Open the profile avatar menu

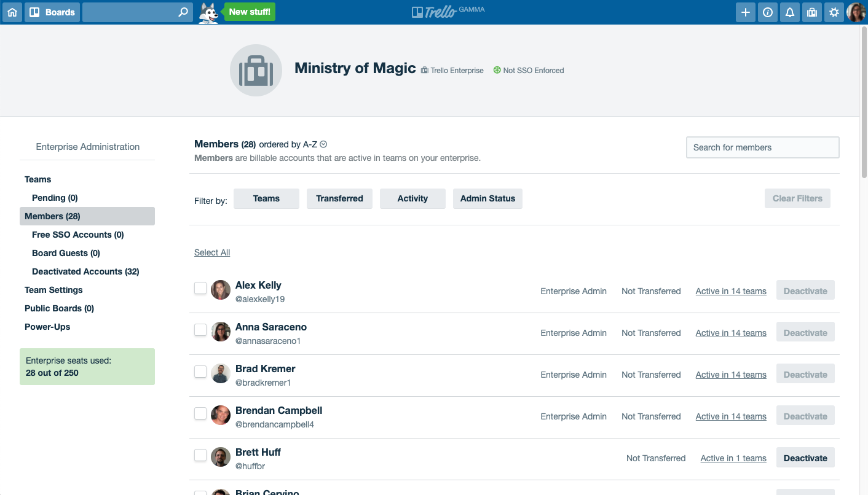coord(856,12)
